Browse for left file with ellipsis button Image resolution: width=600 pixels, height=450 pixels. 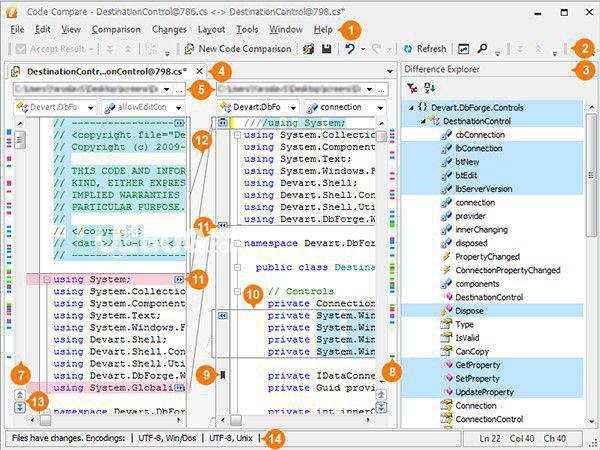coord(179,89)
